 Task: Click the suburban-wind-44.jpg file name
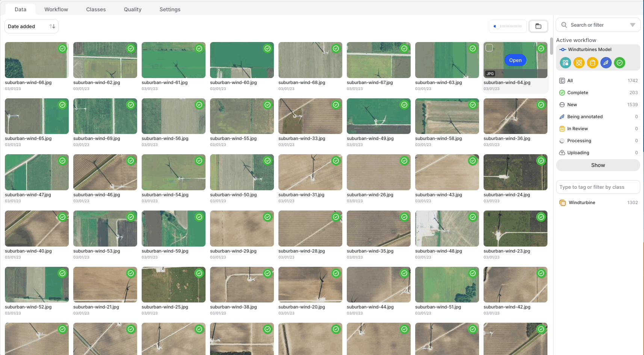tap(370, 307)
